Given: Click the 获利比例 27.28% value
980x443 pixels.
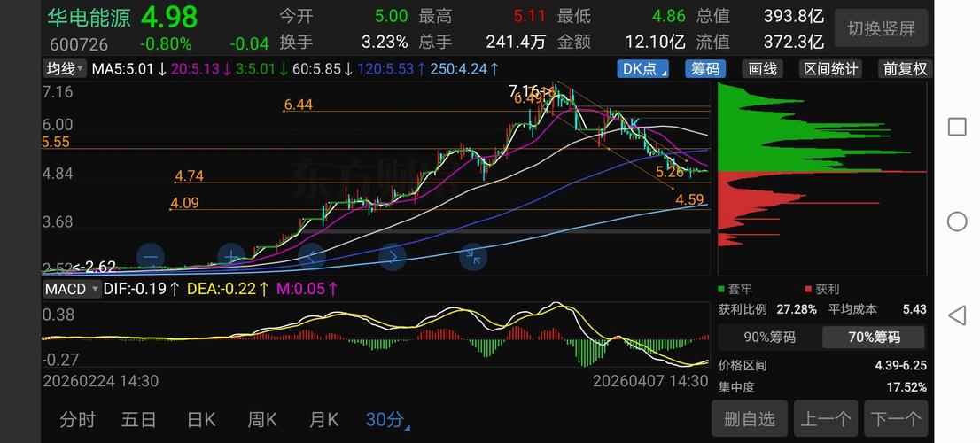Looking at the screenshot, I should [797, 309].
